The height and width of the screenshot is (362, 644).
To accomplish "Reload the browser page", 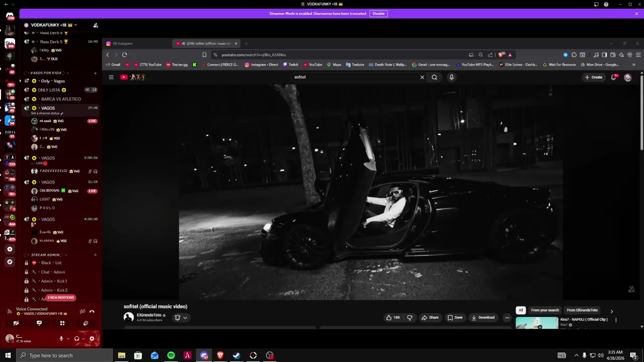I will [124, 55].
